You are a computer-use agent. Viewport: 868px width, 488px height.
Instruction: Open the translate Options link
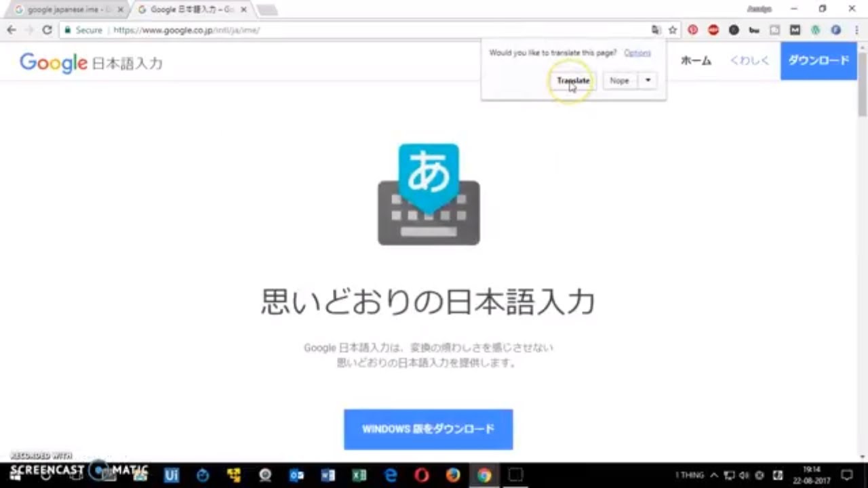(x=637, y=53)
